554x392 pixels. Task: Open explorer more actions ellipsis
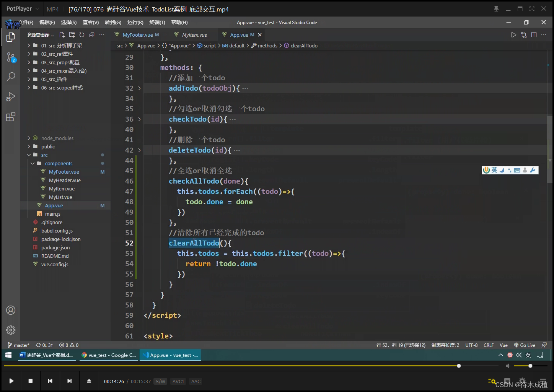102,35
